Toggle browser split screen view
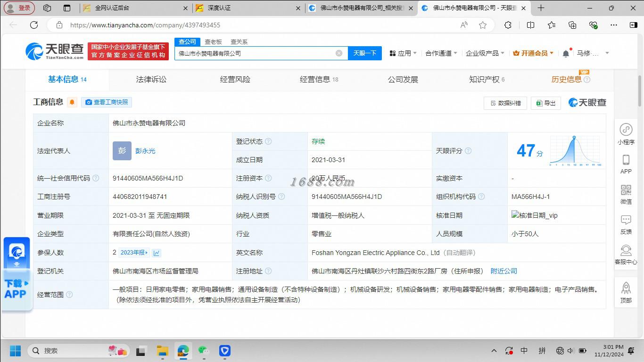The width and height of the screenshot is (644, 362). tap(530, 25)
